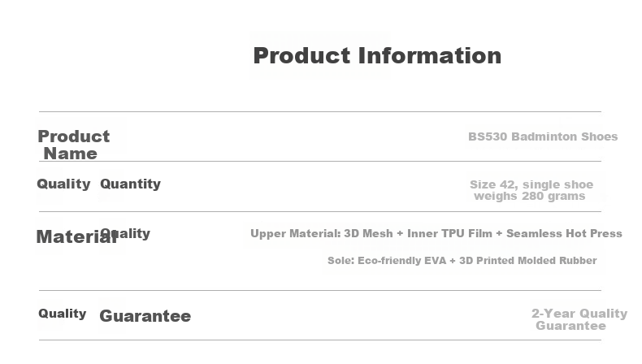Select the Quality label beside Quantity
Screen dimensions: 642x364
tap(63, 184)
